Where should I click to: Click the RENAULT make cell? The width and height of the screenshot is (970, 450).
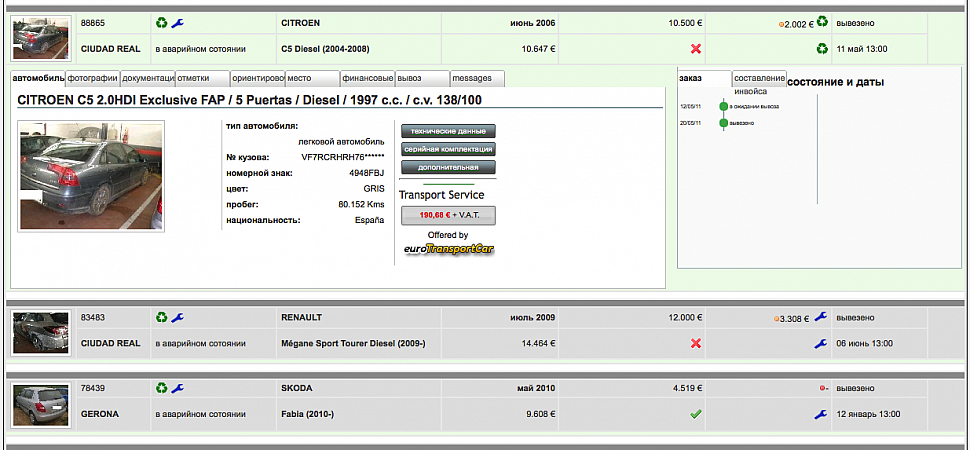(302, 318)
